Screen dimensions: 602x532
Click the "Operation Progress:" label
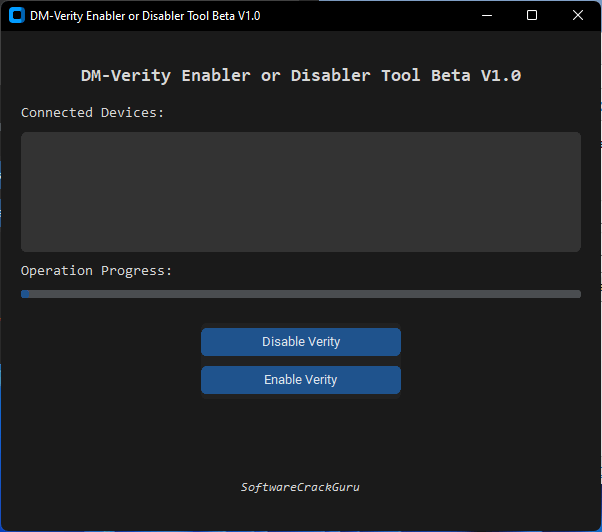(x=96, y=271)
